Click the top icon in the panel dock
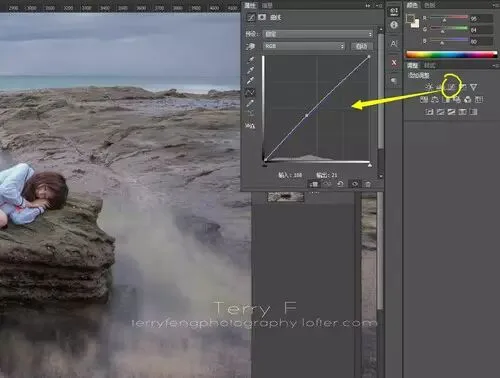 click(x=394, y=11)
